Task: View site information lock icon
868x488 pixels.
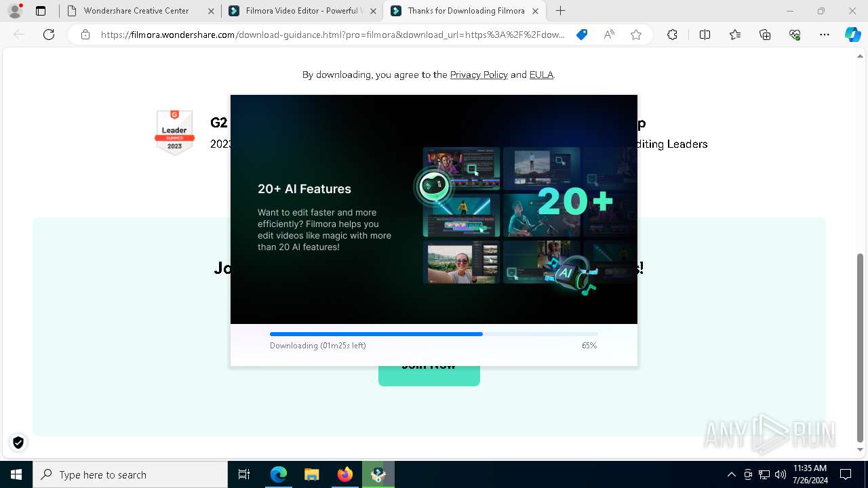Action: click(x=85, y=35)
